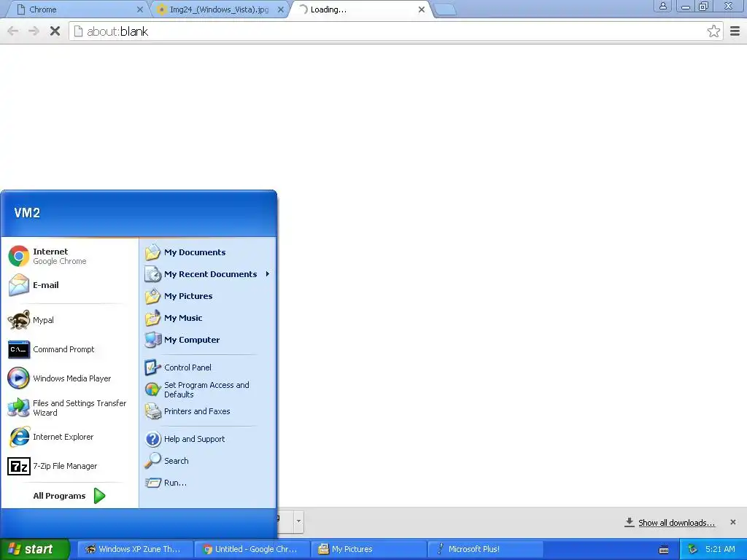Click the bookmark star in the address bar

[713, 31]
